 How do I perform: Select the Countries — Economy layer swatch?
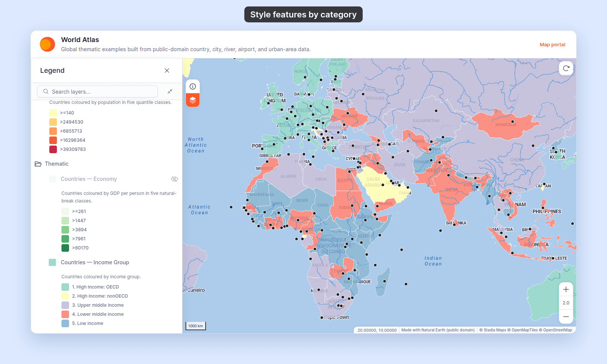[52, 179]
